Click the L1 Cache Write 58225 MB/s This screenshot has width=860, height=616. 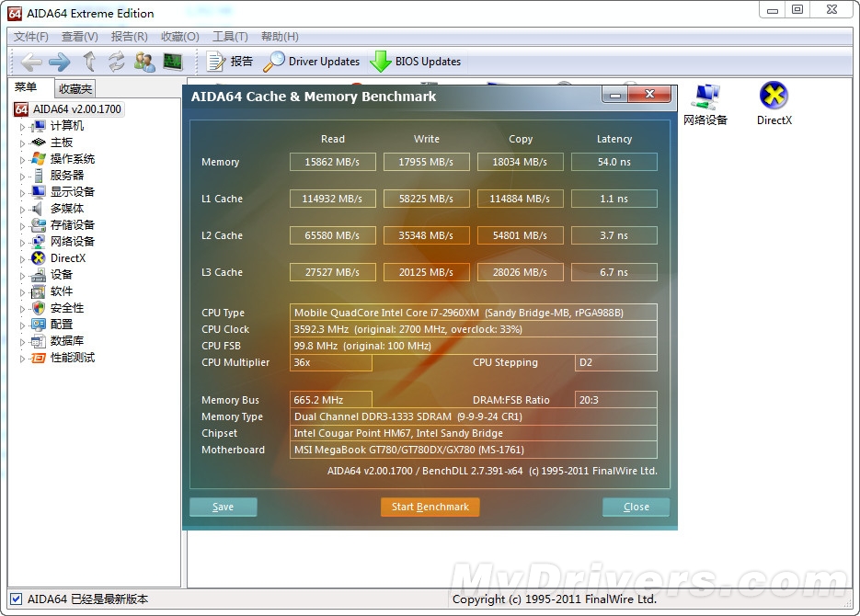pos(426,199)
